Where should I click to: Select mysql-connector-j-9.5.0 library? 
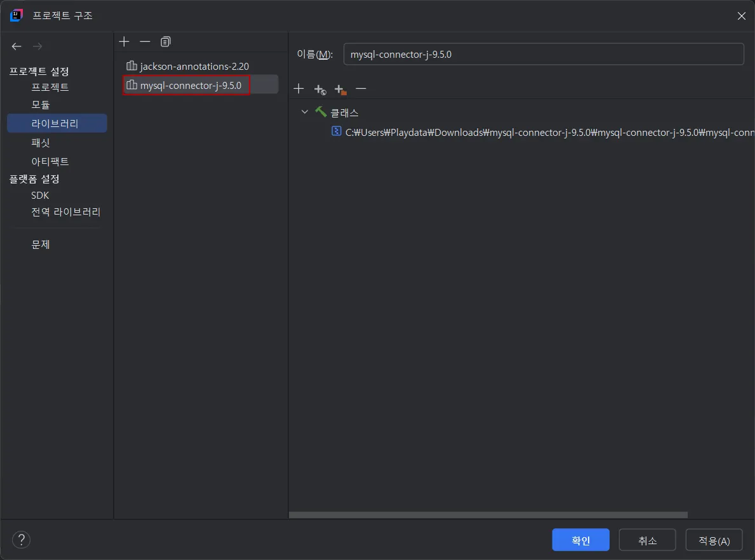[200, 85]
